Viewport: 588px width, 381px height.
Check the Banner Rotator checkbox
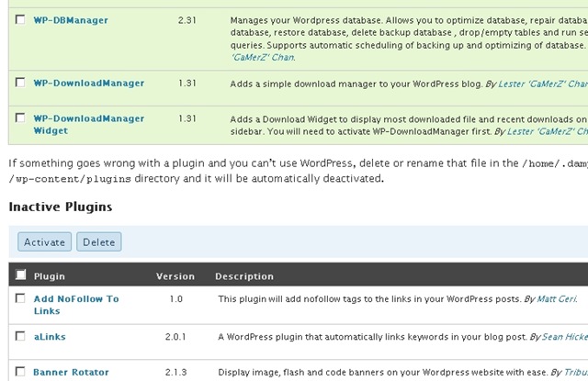[x=20, y=372]
